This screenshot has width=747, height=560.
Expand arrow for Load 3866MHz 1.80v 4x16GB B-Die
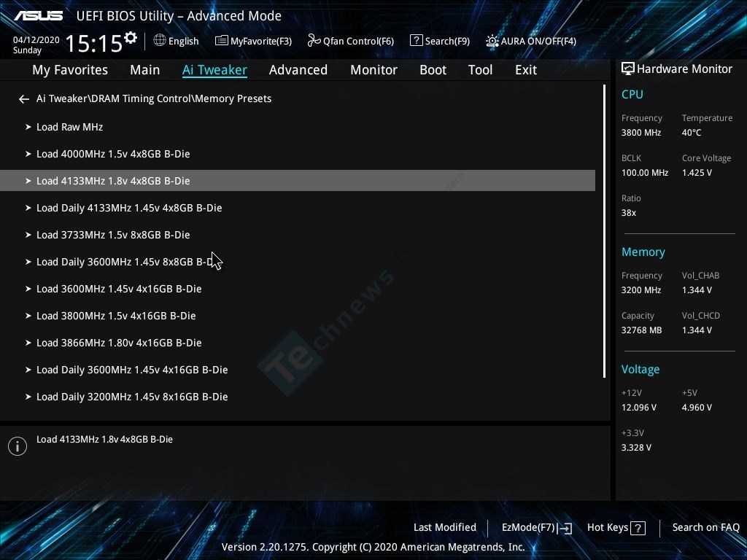click(x=28, y=343)
